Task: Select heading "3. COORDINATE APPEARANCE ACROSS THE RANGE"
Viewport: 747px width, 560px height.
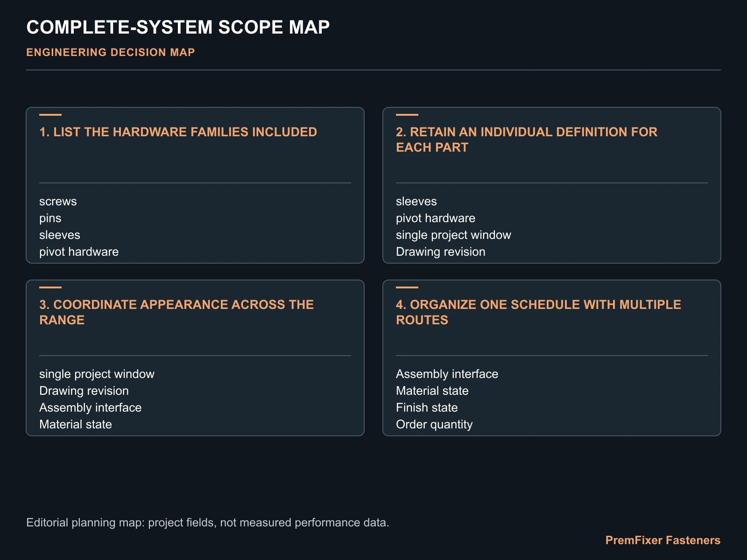Action: click(176, 312)
